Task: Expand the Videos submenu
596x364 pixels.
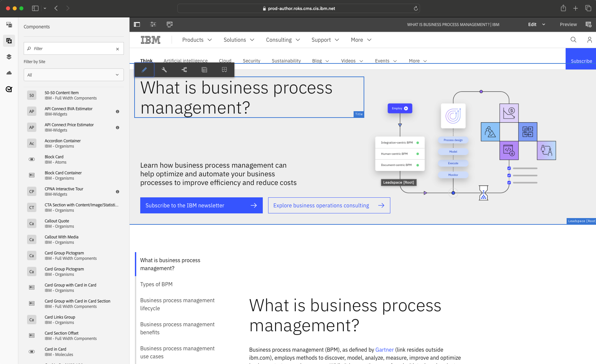Action: click(352, 61)
